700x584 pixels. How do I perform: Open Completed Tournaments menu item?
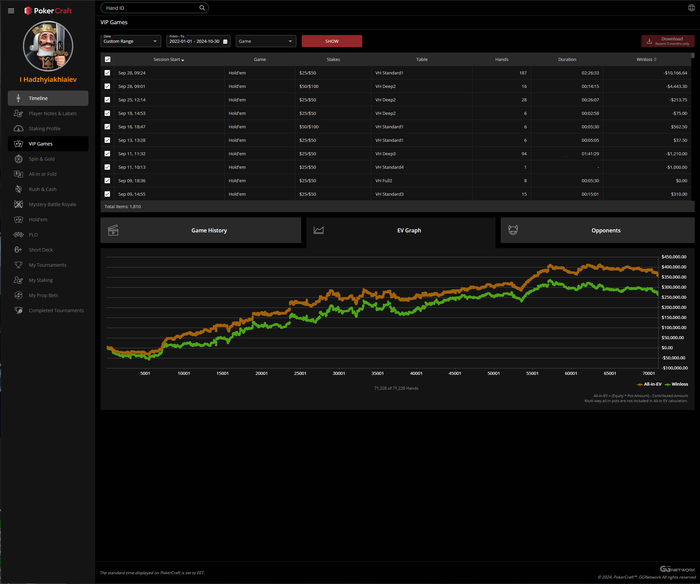tap(48, 310)
